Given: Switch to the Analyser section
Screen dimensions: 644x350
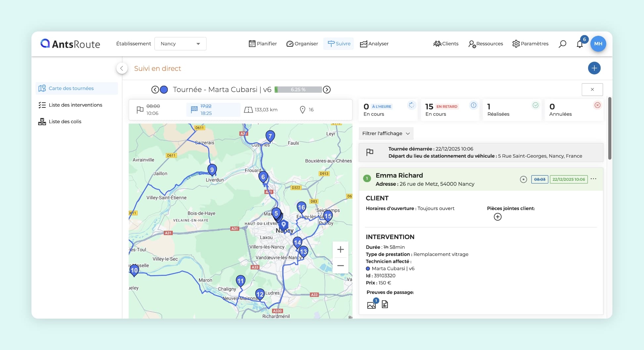Looking at the screenshot, I should (374, 44).
